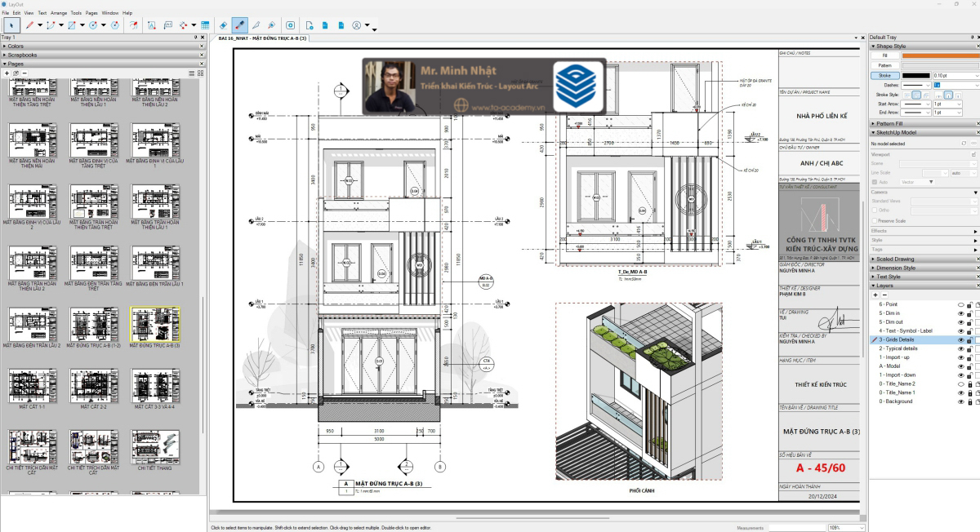
Task: Open the Edit menu
Action: 16,13
